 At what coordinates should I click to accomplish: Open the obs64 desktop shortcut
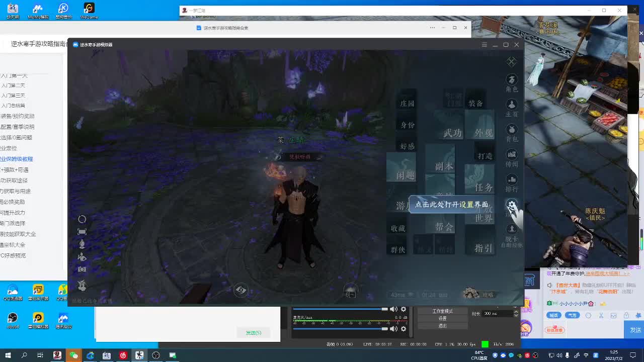coord(13,320)
